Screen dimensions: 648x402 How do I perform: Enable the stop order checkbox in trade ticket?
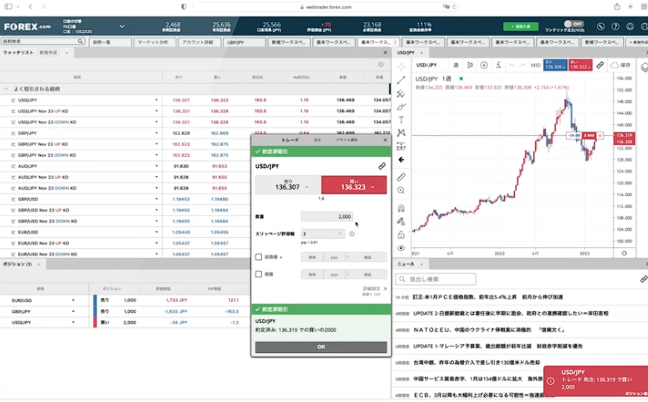click(259, 257)
